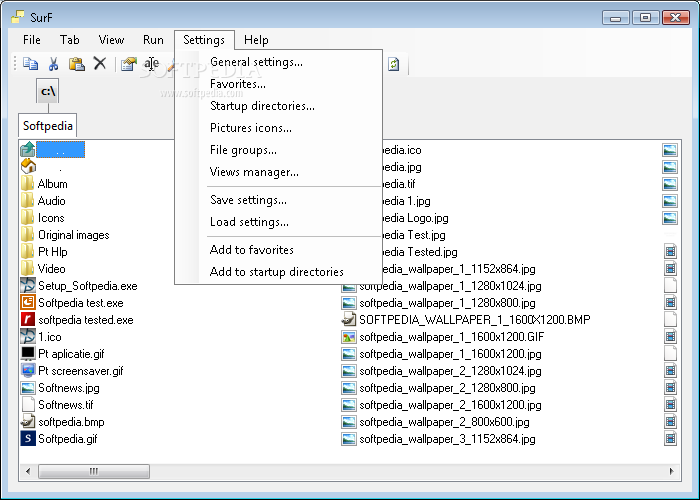Click the monitor icon of Pt aplicatie.gif
Viewport: 700px width, 500px height.
click(x=28, y=353)
